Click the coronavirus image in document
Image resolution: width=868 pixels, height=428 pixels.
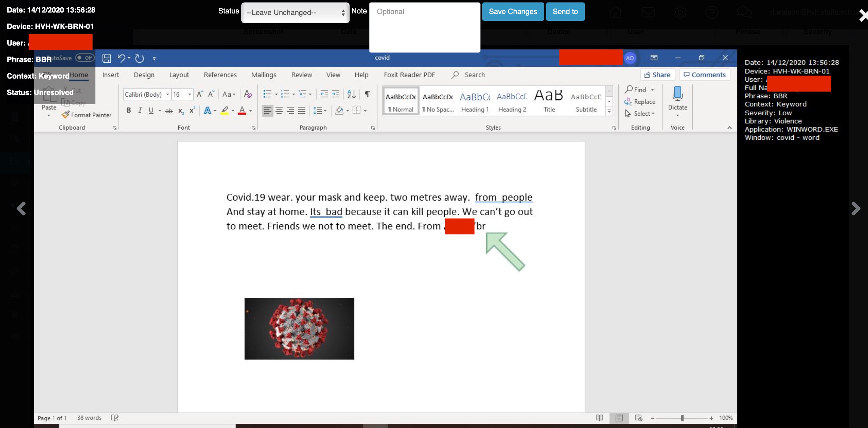coord(299,328)
